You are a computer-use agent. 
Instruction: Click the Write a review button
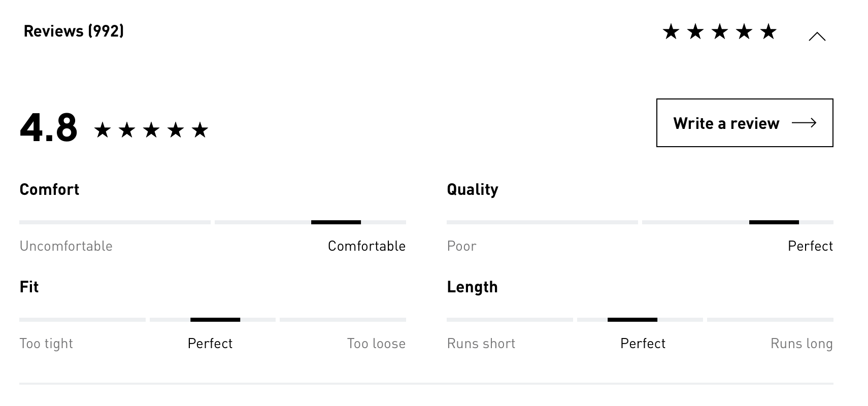point(744,123)
